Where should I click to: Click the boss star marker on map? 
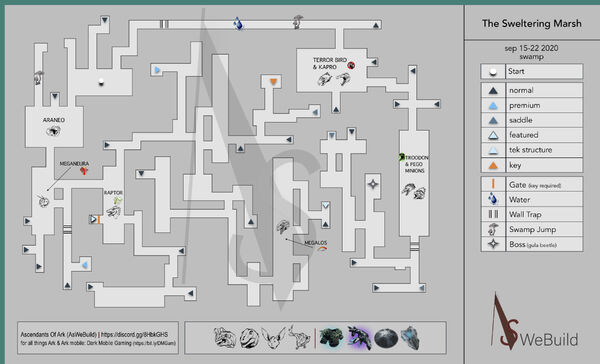pyautogui.click(x=373, y=184)
